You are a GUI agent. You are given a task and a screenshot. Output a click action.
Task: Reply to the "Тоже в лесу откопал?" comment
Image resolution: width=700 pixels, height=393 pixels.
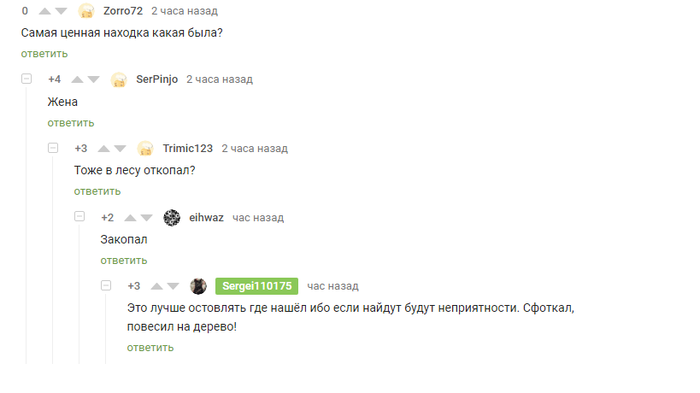tap(97, 192)
